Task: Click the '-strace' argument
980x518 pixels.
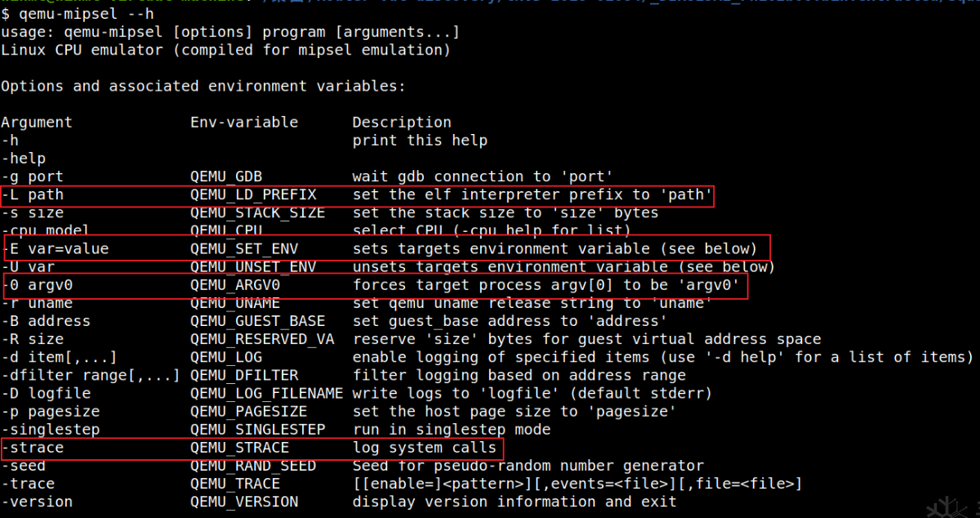Action: [x=33, y=448]
